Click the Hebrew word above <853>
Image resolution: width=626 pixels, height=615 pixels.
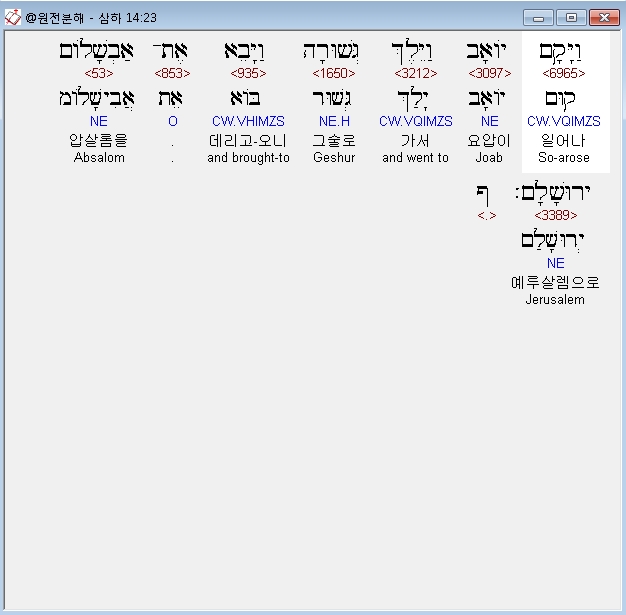170,51
